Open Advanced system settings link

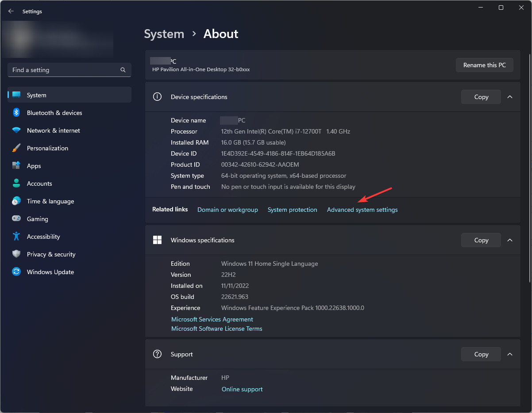point(362,210)
